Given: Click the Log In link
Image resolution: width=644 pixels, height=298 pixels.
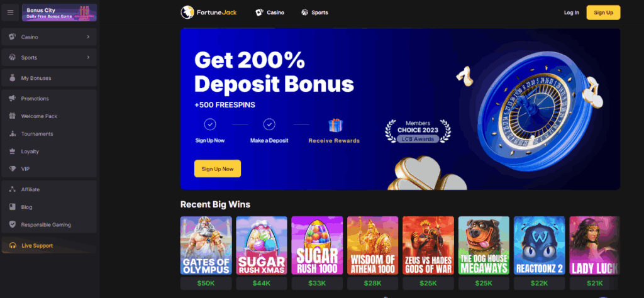Looking at the screenshot, I should (x=571, y=13).
